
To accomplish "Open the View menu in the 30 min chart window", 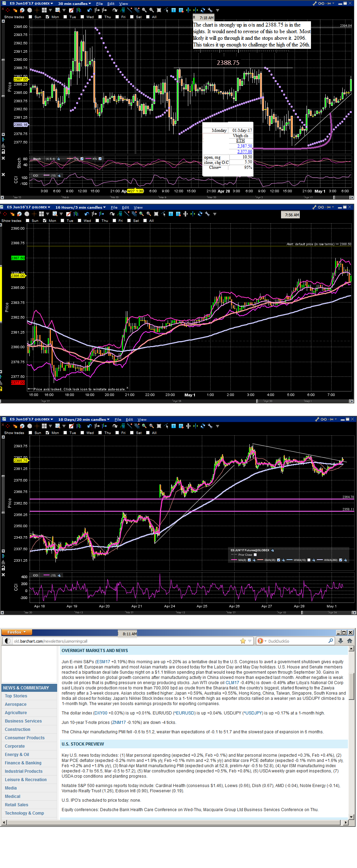I will click(x=123, y=3).
